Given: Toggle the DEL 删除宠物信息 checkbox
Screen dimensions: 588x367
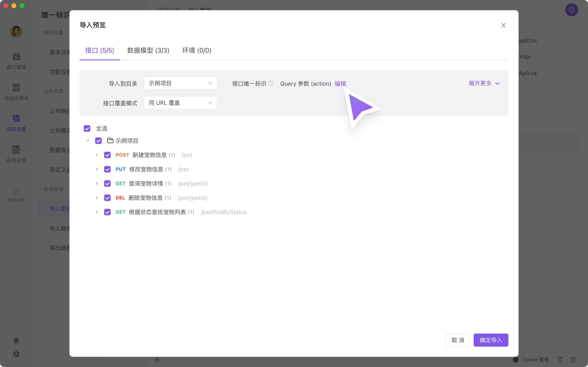Looking at the screenshot, I should pos(107,198).
